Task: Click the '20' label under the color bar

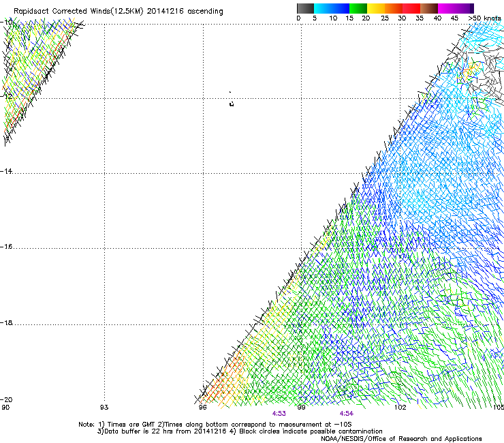Action: (x=366, y=18)
